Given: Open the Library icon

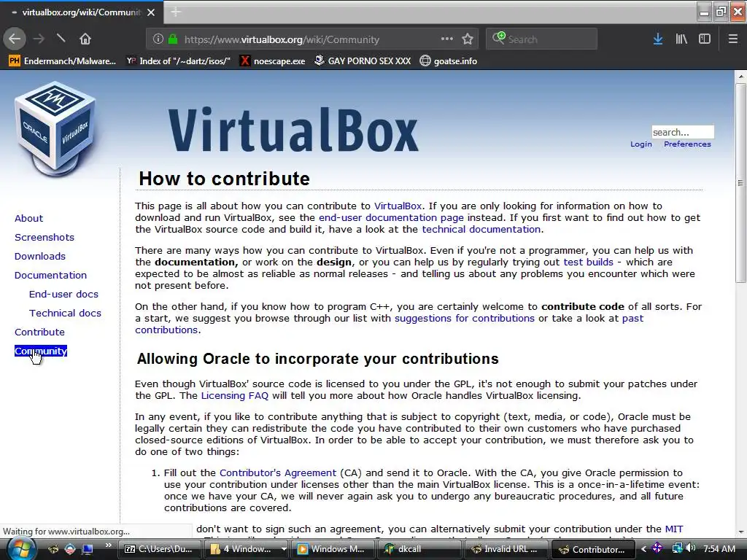Looking at the screenshot, I should tap(682, 39).
